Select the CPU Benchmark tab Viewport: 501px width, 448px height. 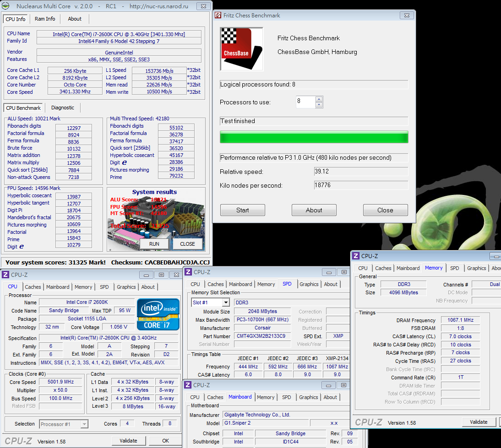pos(23,108)
